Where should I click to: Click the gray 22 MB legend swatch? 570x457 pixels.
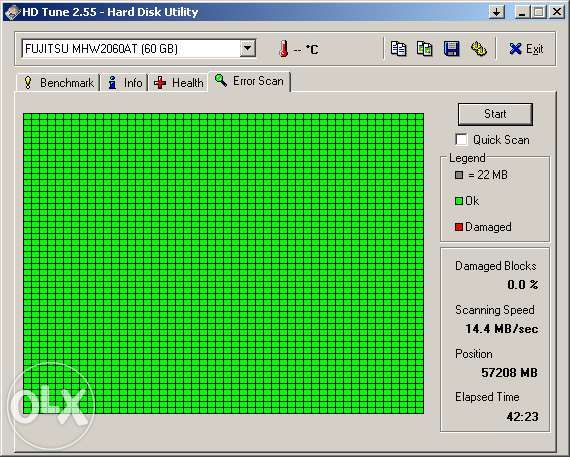click(459, 175)
